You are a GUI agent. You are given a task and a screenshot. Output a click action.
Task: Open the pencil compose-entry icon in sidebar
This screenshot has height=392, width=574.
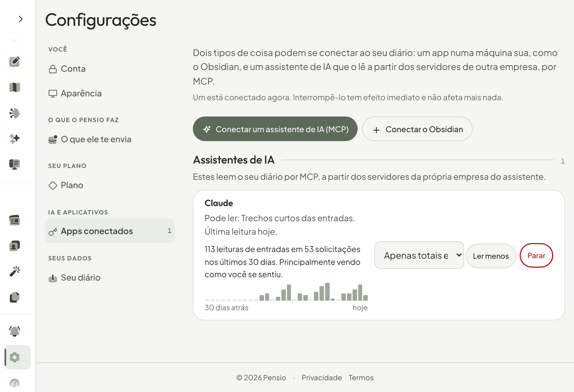(x=15, y=62)
